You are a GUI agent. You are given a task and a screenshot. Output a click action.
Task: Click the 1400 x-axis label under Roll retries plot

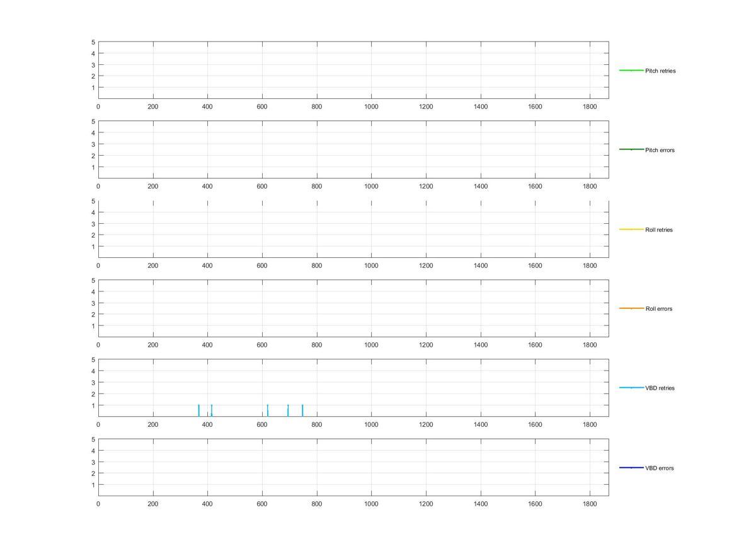coord(481,266)
